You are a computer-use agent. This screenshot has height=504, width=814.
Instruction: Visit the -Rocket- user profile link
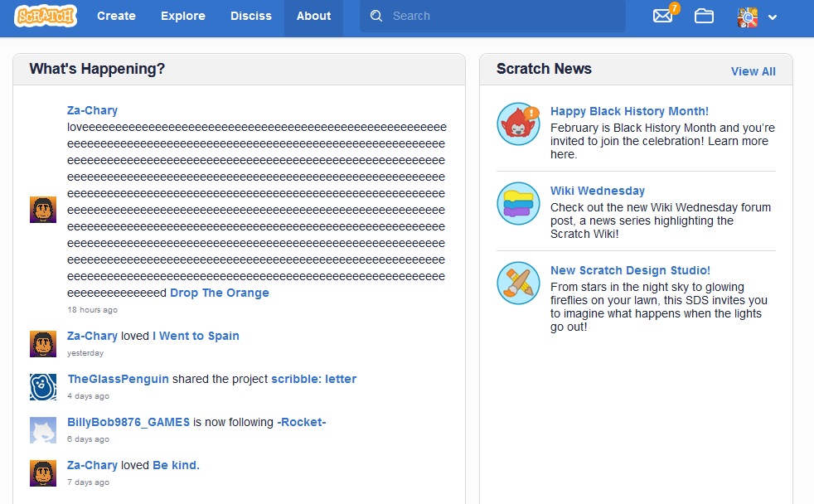tap(301, 422)
